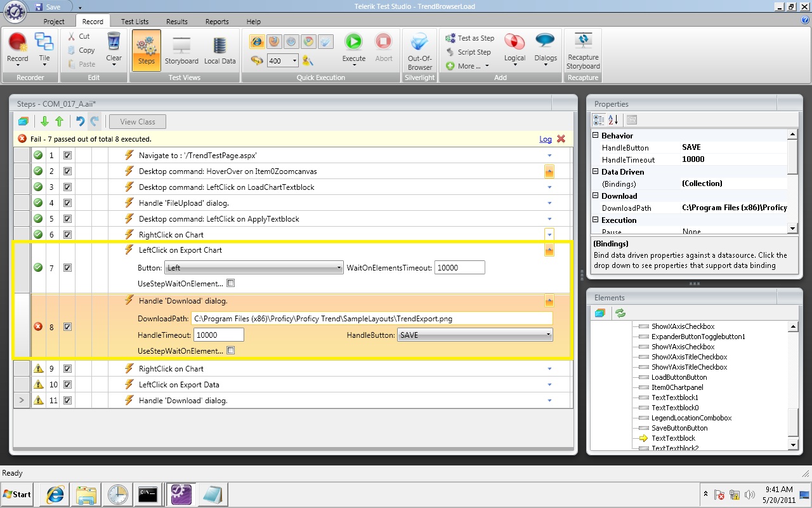This screenshot has height=508, width=812.
Task: Sort Properties alphabetically
Action: tap(613, 119)
